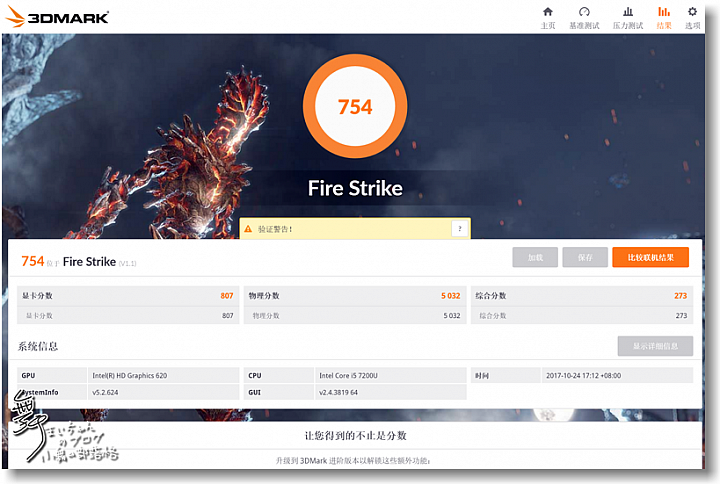Screen dimensions: 720x484
Task: Click the orange 754 score circle
Action: click(x=355, y=106)
